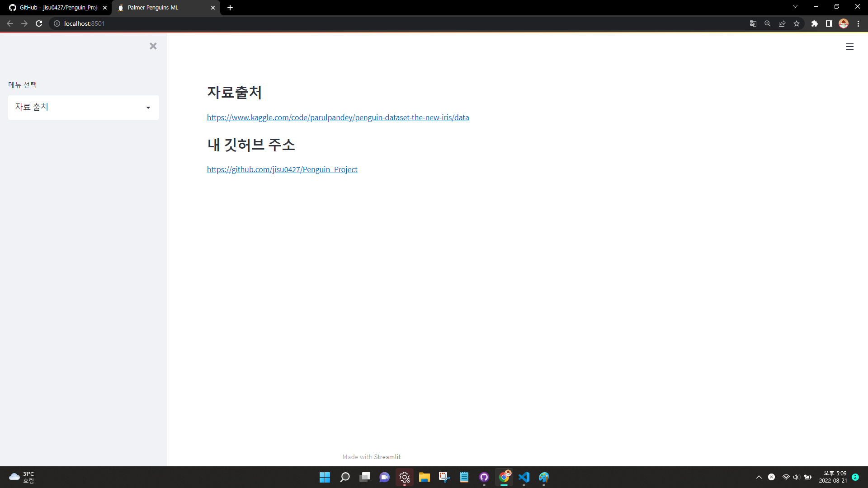Switch to the GitHub jisu0427 tab

pos(57,8)
